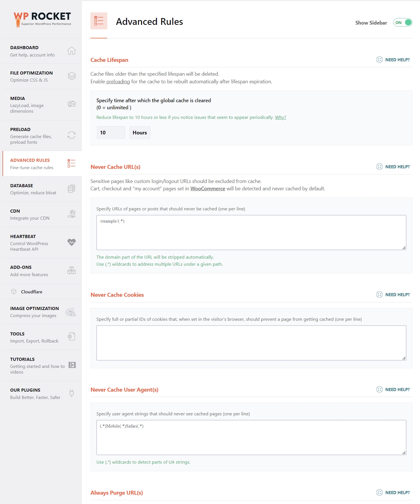Image resolution: width=420 pixels, height=504 pixels.
Task: Click the Preload refresh arrows icon
Action: (71, 135)
